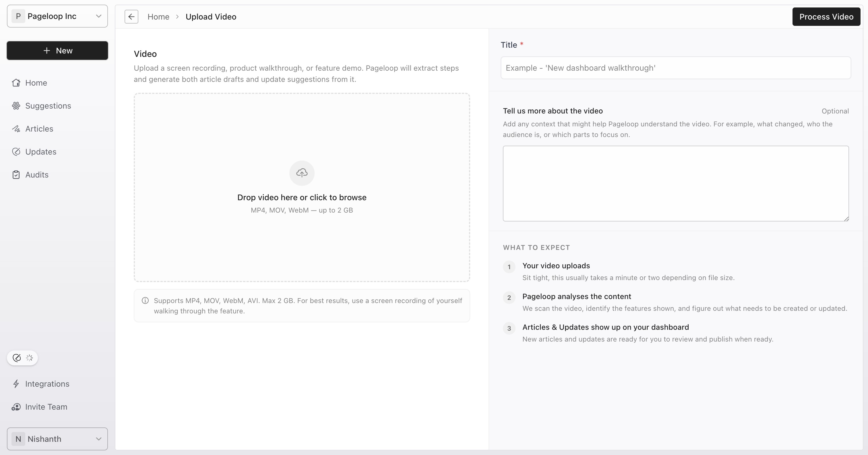Click the Home breadcrumb link
The width and height of the screenshot is (868, 455).
tap(158, 17)
